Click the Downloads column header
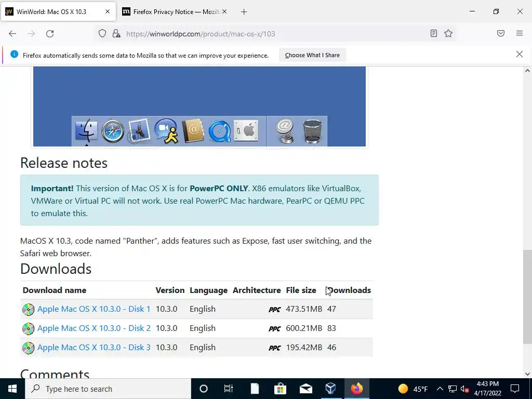532x399 pixels. click(x=349, y=290)
